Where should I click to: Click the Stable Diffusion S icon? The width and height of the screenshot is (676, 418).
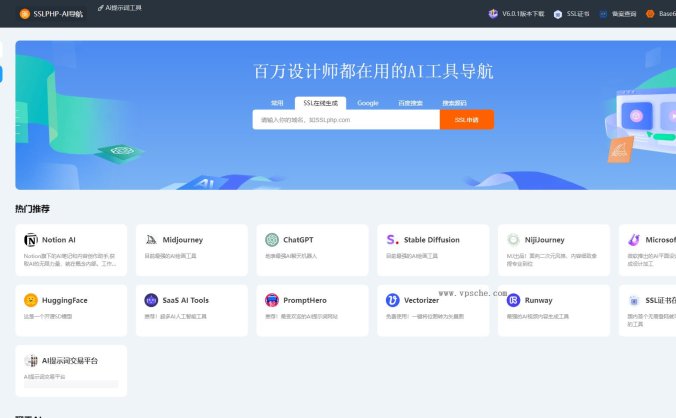click(x=392, y=240)
